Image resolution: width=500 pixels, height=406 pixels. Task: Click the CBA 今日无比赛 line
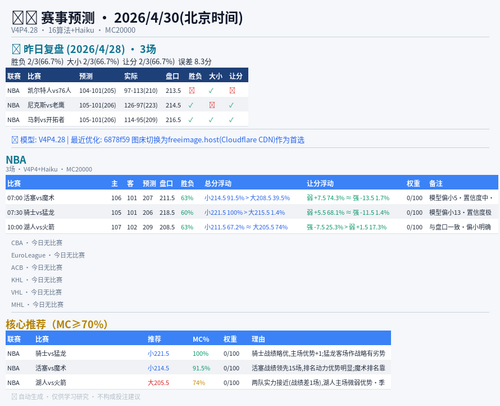(37, 243)
